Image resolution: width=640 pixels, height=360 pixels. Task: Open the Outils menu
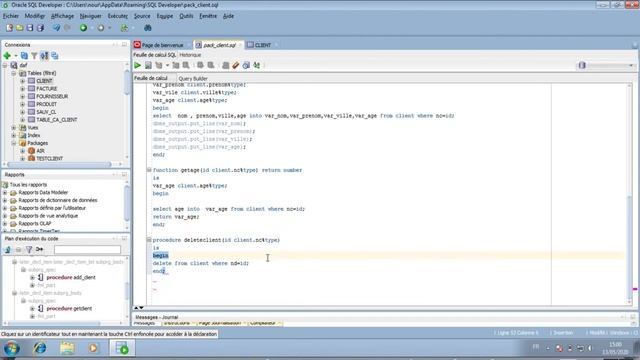click(186, 16)
